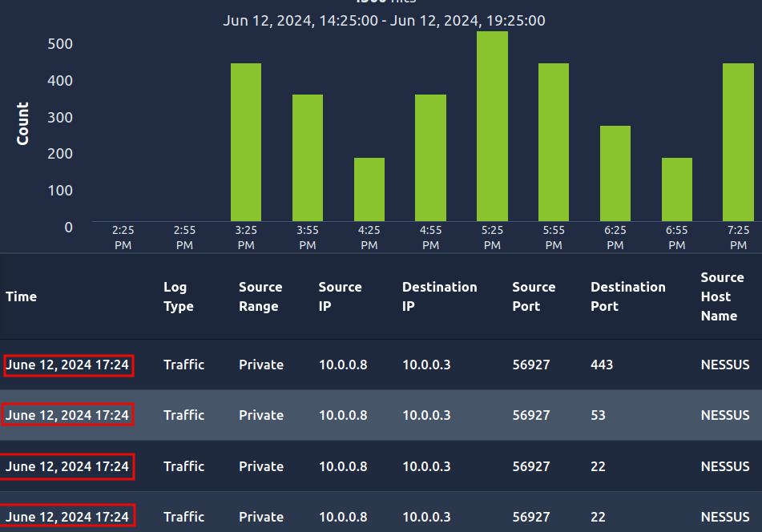Select the 5:55 PM histogram bar

pyautogui.click(x=554, y=142)
